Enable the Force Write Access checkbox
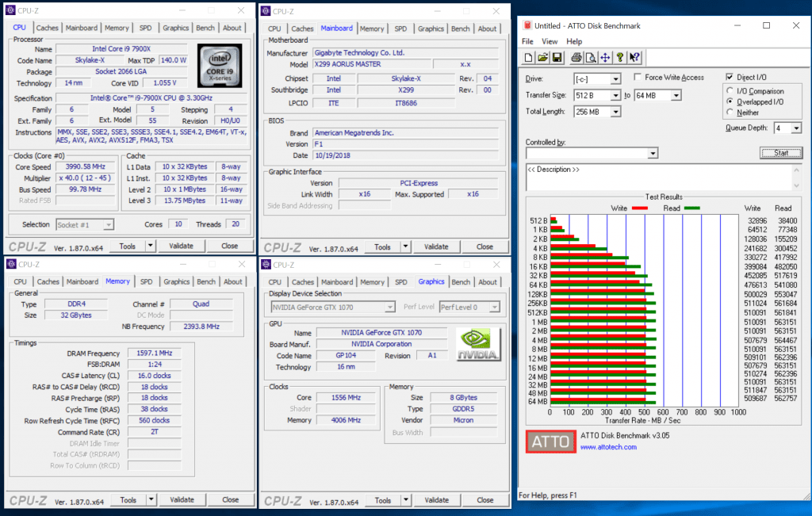The height and width of the screenshot is (516, 812). click(x=638, y=78)
